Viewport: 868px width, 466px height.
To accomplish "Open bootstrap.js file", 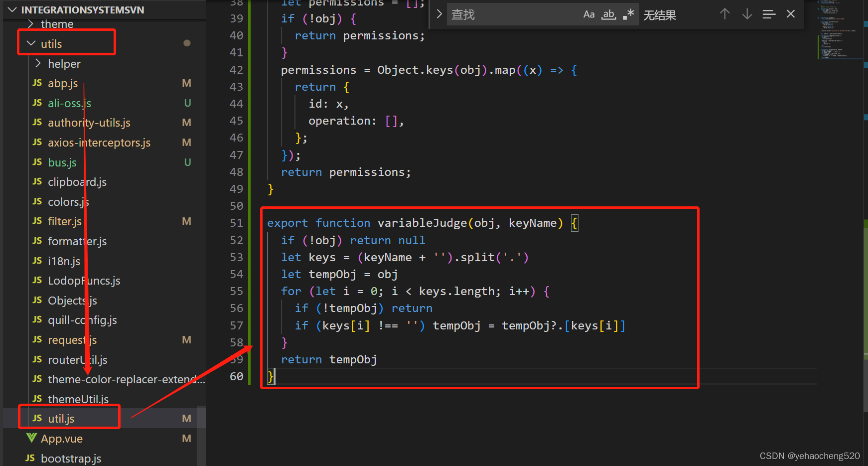I will click(x=71, y=459).
